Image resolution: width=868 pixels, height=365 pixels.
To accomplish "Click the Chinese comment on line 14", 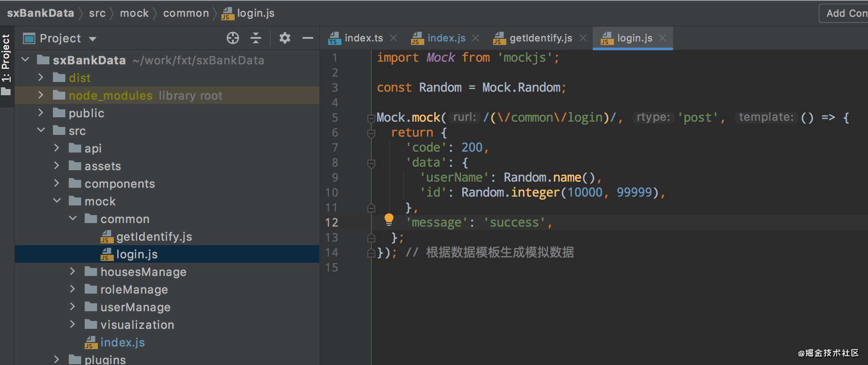I will (x=490, y=253).
